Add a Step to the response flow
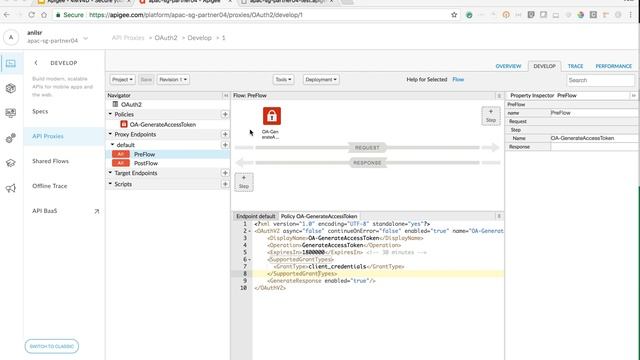This screenshot has width=640, height=360. click(244, 182)
